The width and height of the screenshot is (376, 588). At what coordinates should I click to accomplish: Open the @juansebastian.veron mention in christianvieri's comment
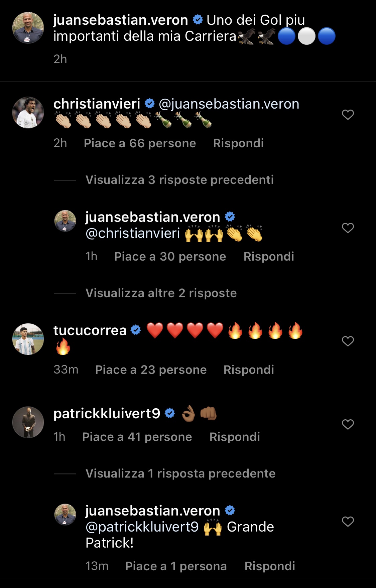point(229,104)
